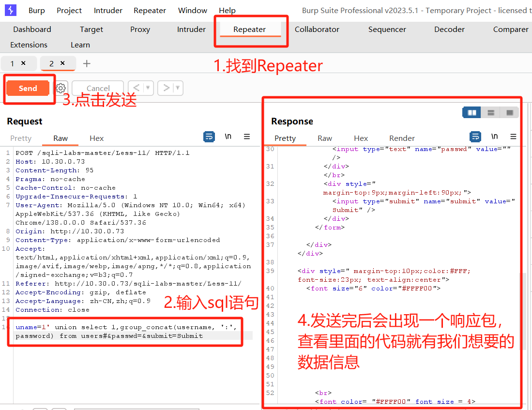Select the Repeater tool tab
The image size is (532, 410).
(x=249, y=30)
